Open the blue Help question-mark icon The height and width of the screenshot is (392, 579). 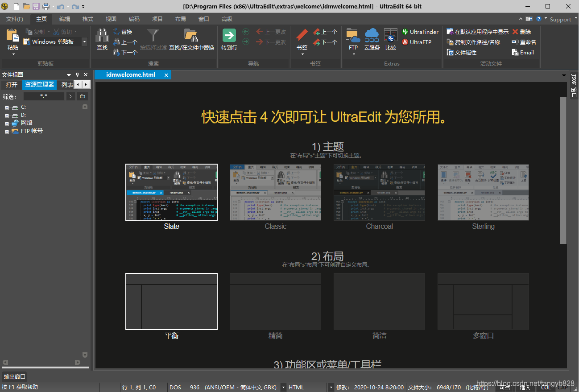click(539, 19)
